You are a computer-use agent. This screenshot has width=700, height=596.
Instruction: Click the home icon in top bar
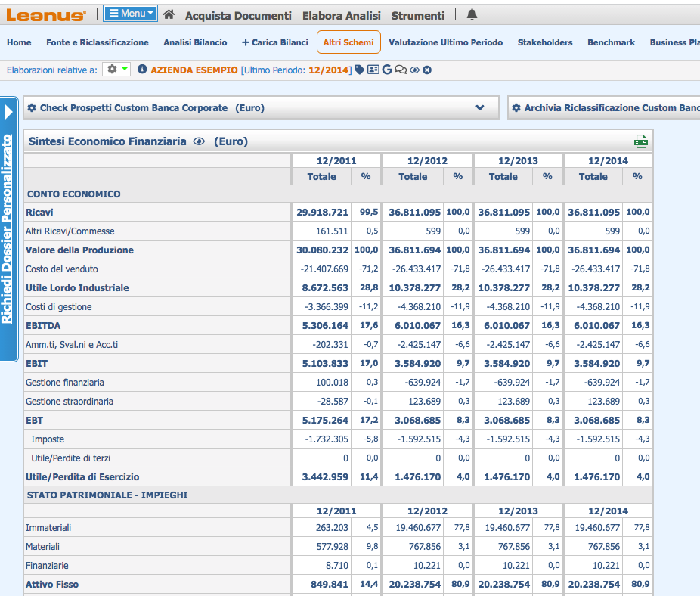click(x=169, y=14)
